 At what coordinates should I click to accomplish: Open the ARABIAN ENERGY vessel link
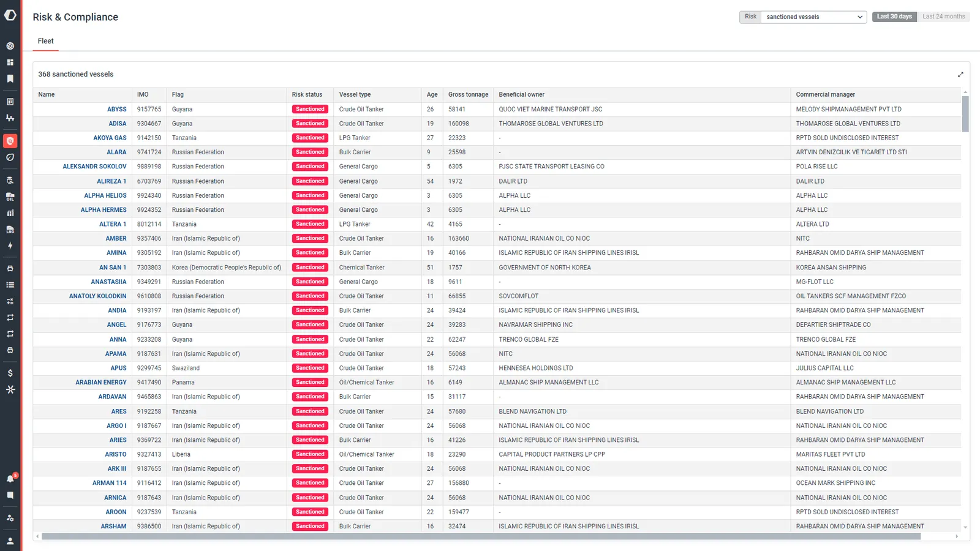pos(101,383)
